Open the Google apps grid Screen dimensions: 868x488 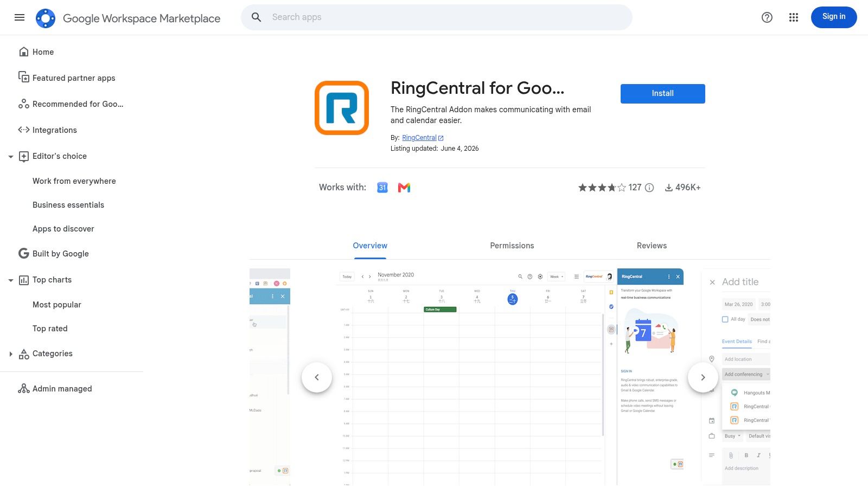[794, 17]
